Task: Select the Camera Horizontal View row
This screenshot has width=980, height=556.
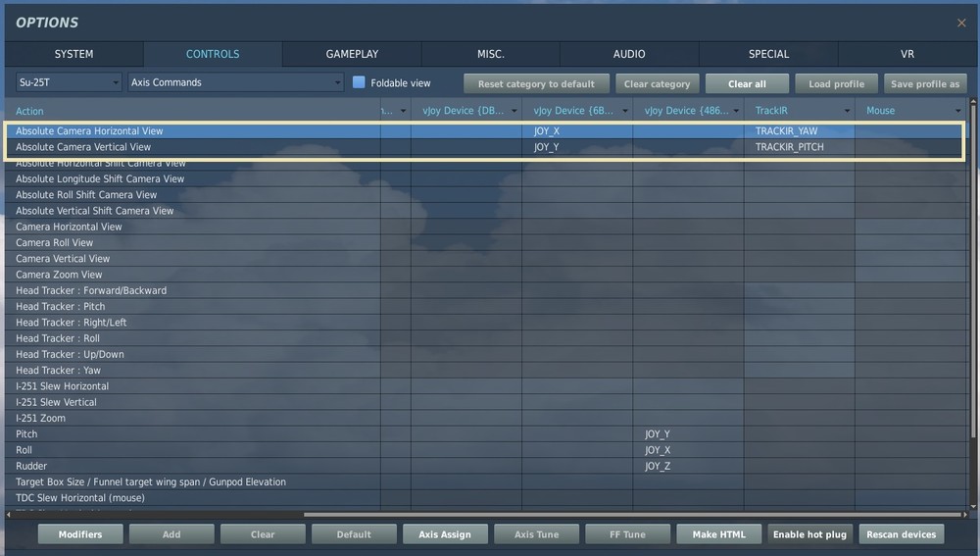Action: 484,227
